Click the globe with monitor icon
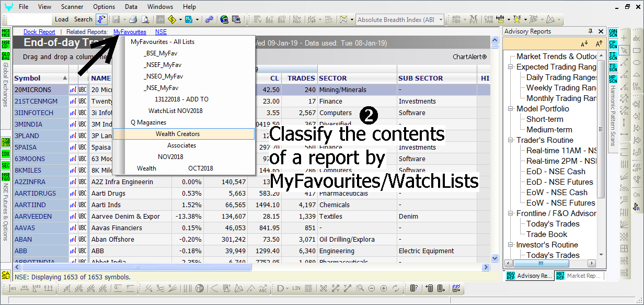644x305 pixels. [224, 19]
